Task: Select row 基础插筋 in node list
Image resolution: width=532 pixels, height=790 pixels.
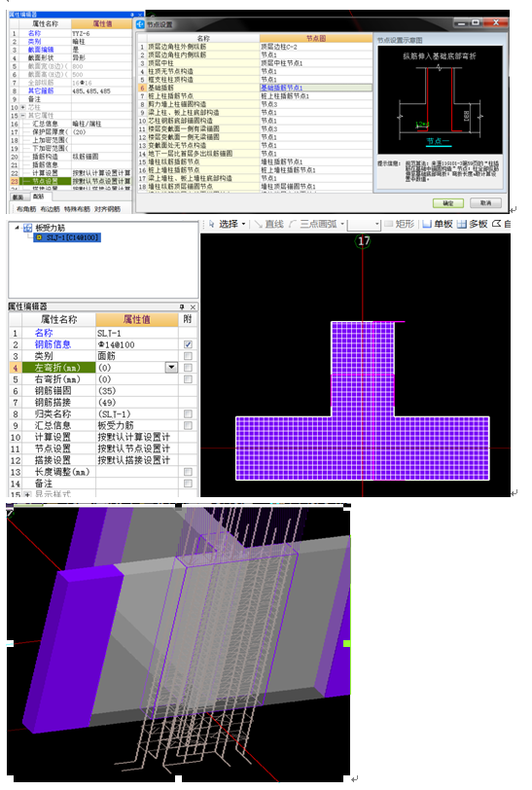Action: click(x=255, y=88)
